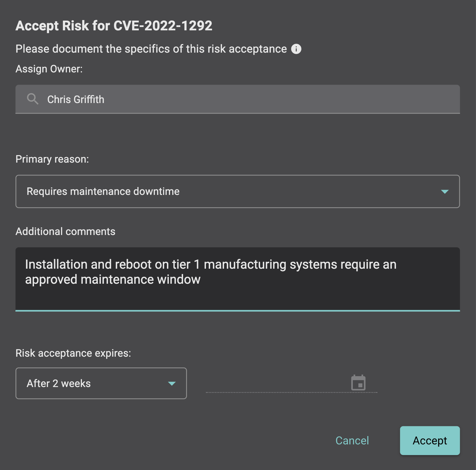This screenshot has height=470, width=476.
Task: Focus the Additional comments text area
Action: 237,295
